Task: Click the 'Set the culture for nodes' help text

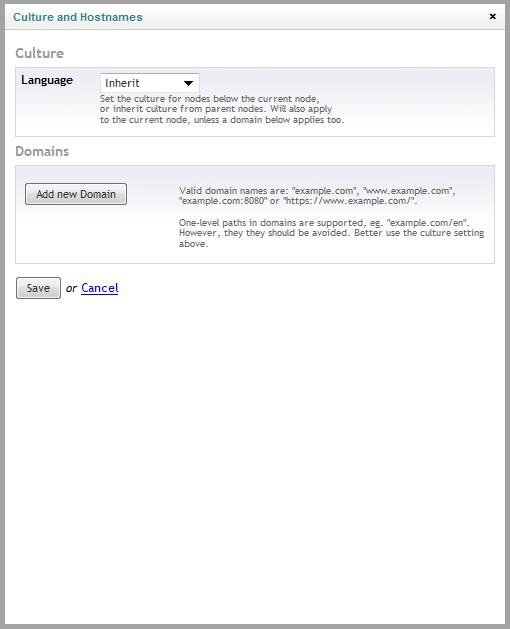Action: point(222,109)
